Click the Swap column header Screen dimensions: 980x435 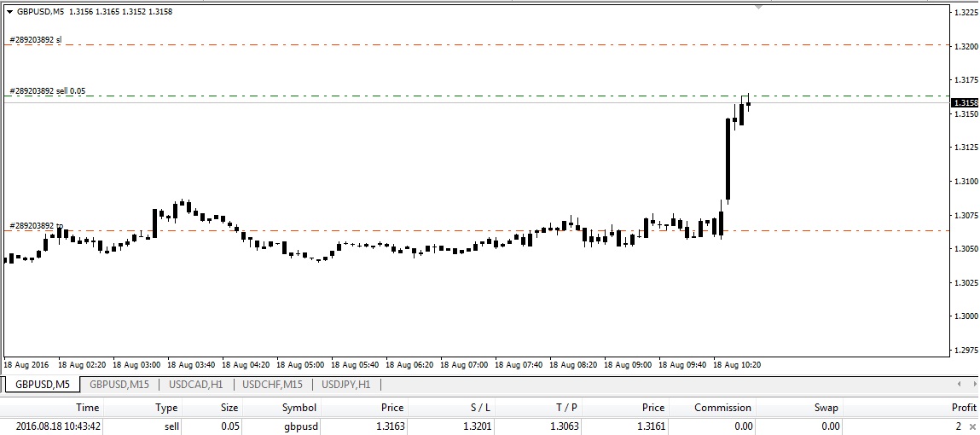826,408
